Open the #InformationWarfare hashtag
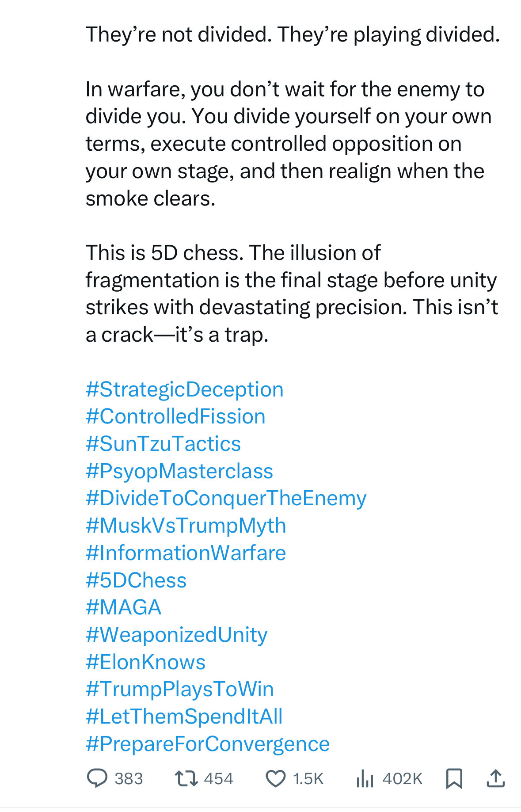Image resolution: width=521 pixels, height=812 pixels. click(186, 553)
